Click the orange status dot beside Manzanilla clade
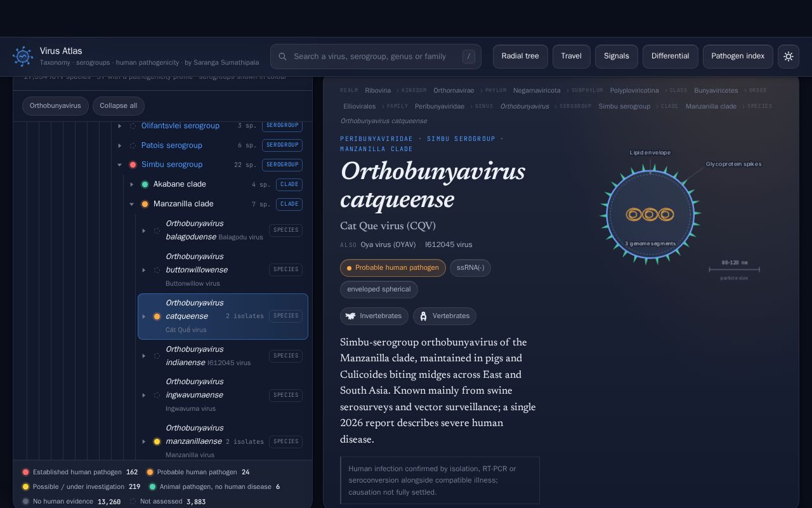 tap(145, 204)
